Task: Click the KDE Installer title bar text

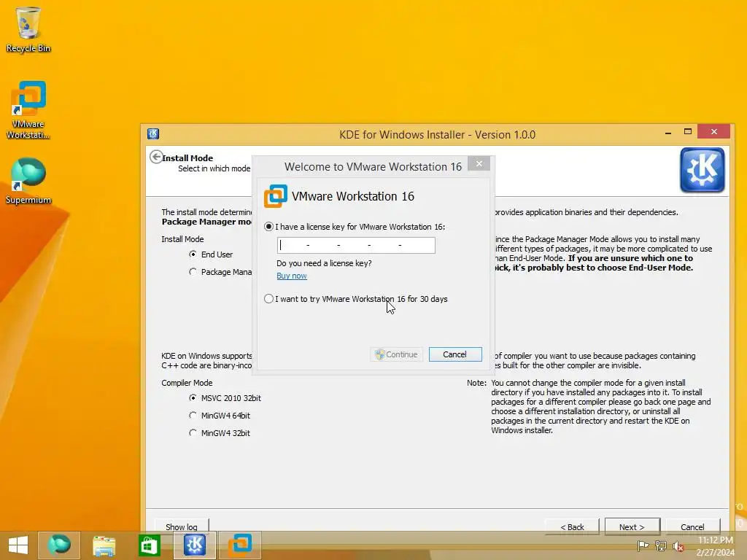Action: [x=438, y=135]
